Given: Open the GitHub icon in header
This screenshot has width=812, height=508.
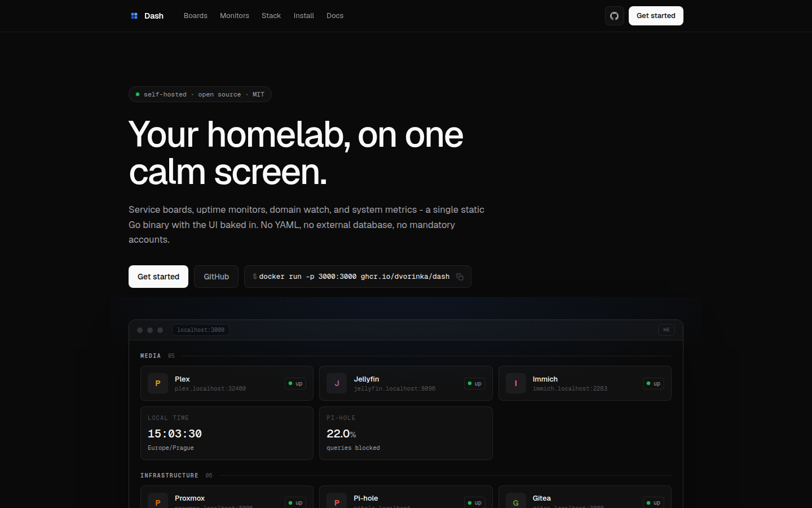Looking at the screenshot, I should (615, 16).
